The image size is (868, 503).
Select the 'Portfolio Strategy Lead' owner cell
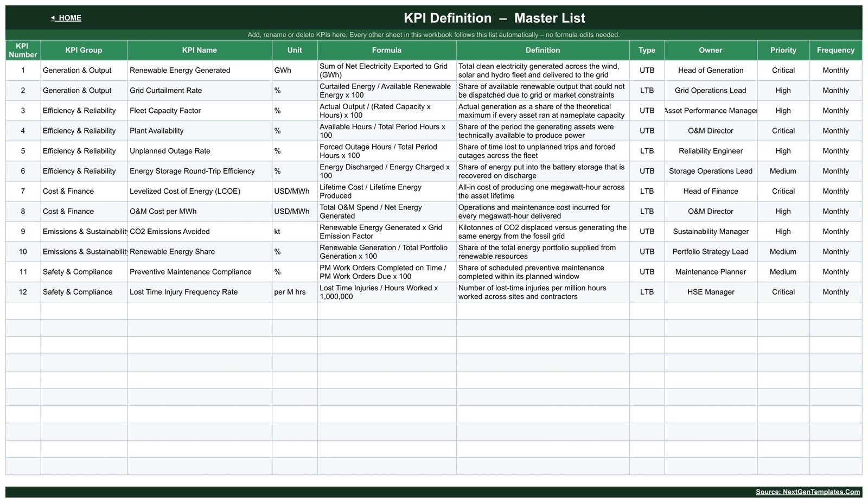click(711, 251)
